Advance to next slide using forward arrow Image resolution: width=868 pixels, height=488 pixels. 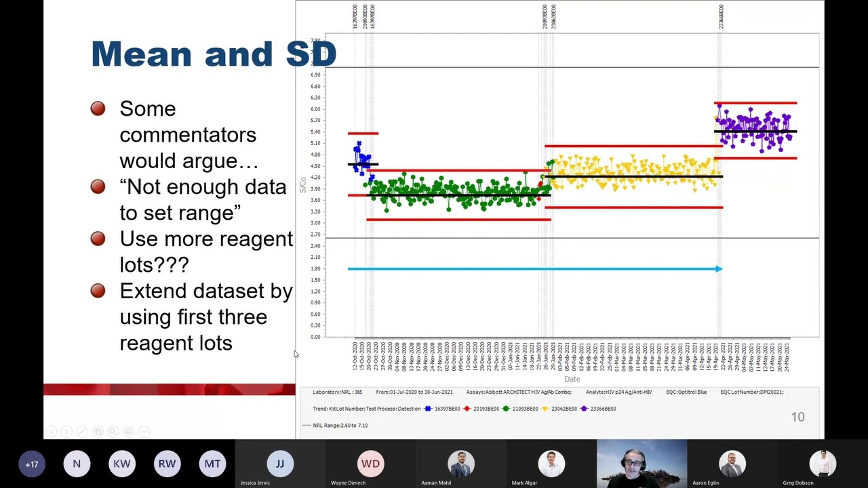(66, 431)
